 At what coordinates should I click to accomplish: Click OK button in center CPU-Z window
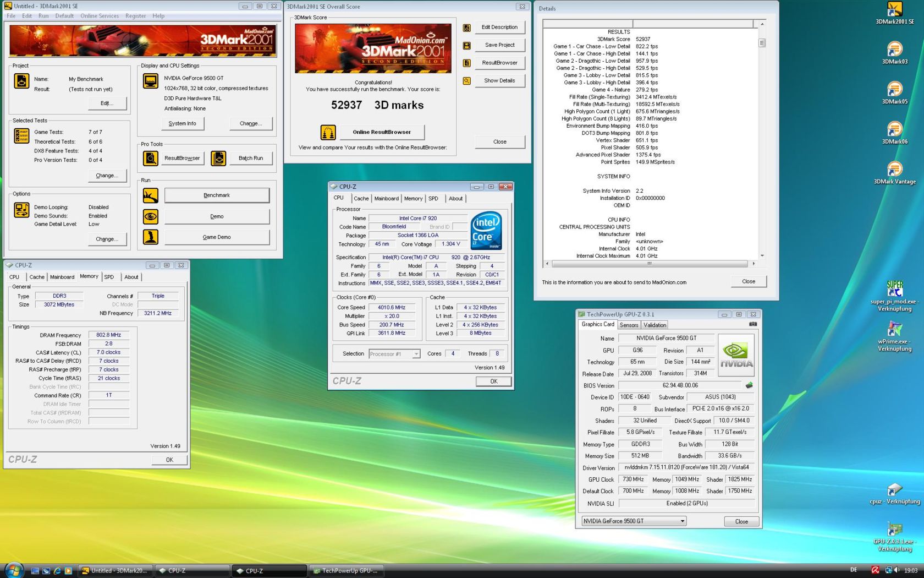tap(493, 381)
